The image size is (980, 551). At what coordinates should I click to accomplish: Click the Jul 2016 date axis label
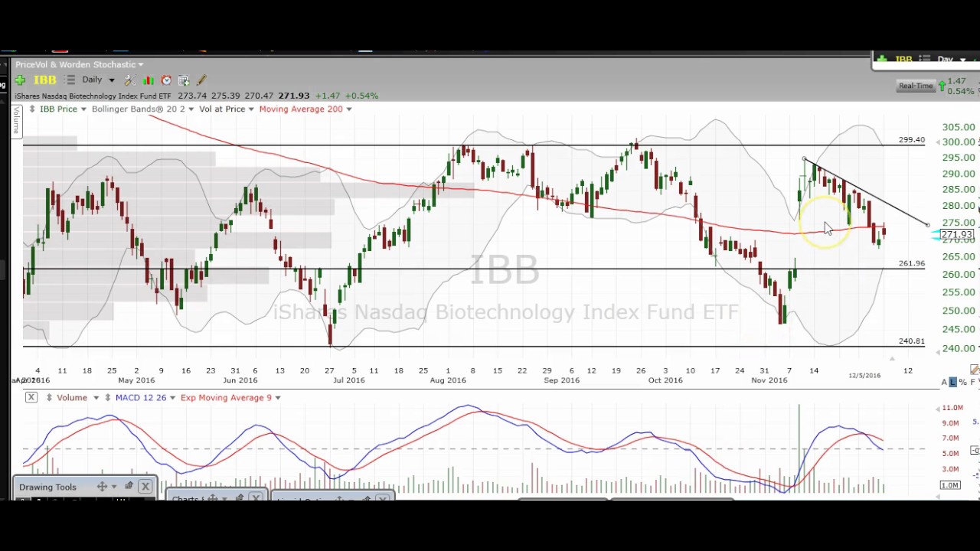[348, 380]
